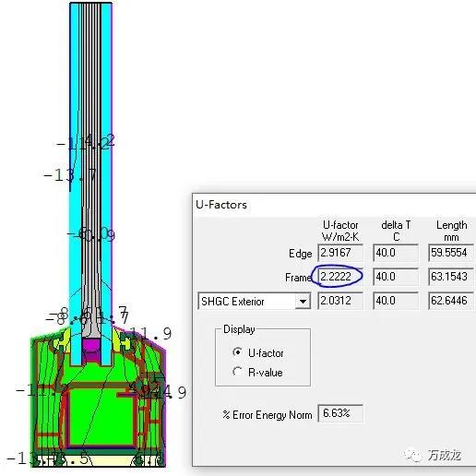Click the -13.7 temperature label

(70, 175)
